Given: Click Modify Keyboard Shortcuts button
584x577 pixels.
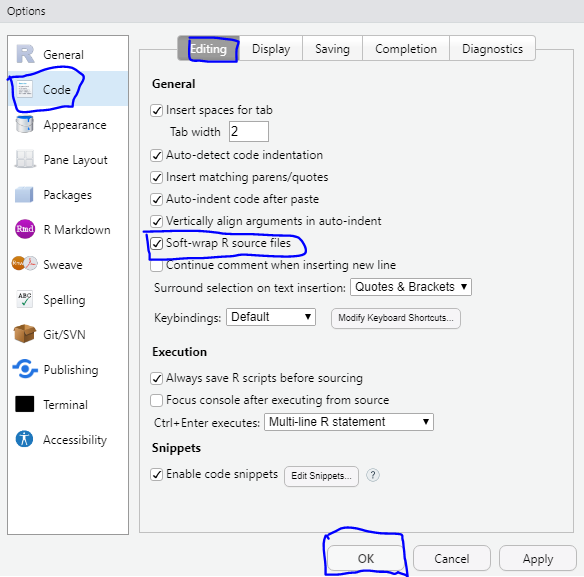Looking at the screenshot, I should [x=396, y=318].
